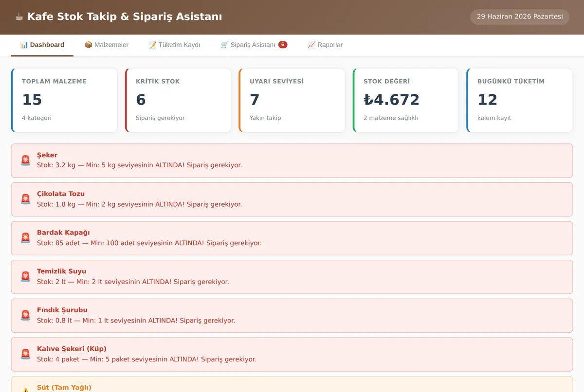
Task: Click the siren icon beside Çikolata Tozu alert
Action: tap(25, 199)
